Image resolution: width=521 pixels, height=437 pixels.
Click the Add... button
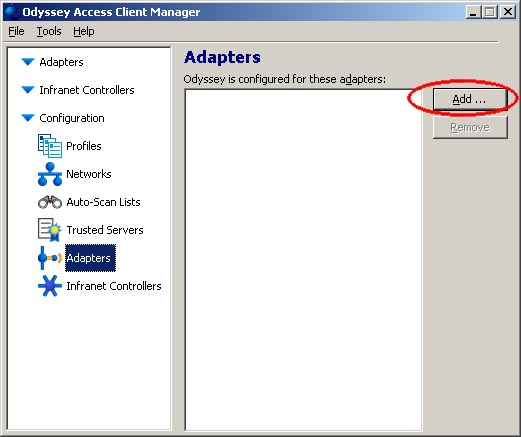470,99
